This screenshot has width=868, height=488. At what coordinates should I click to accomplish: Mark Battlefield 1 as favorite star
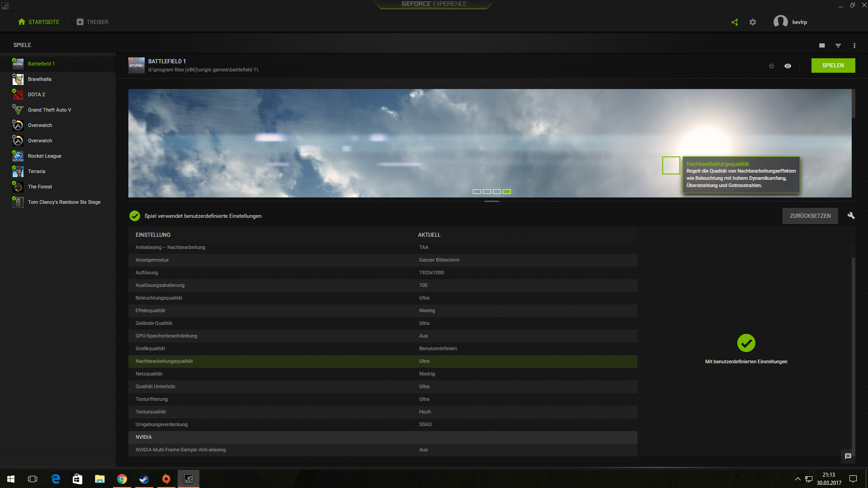(x=772, y=66)
